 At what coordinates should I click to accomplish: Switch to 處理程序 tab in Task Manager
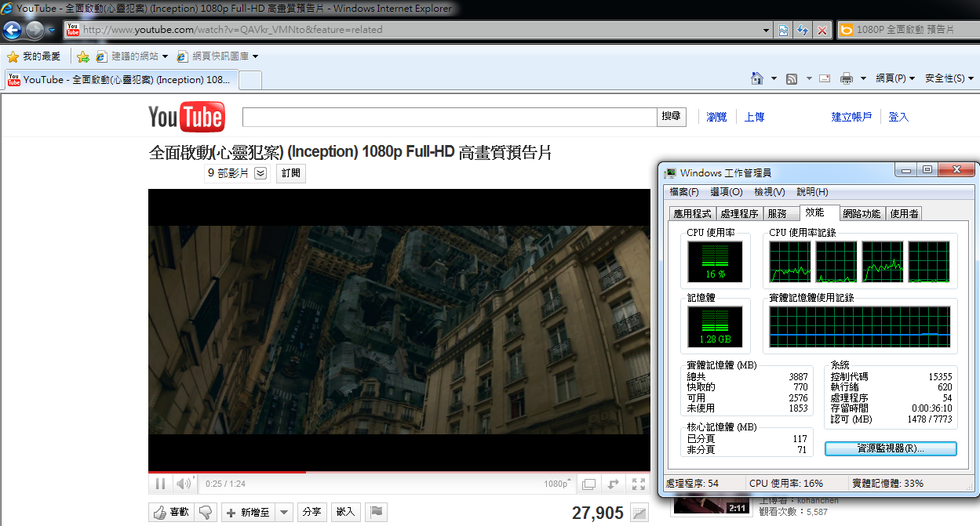click(x=739, y=214)
